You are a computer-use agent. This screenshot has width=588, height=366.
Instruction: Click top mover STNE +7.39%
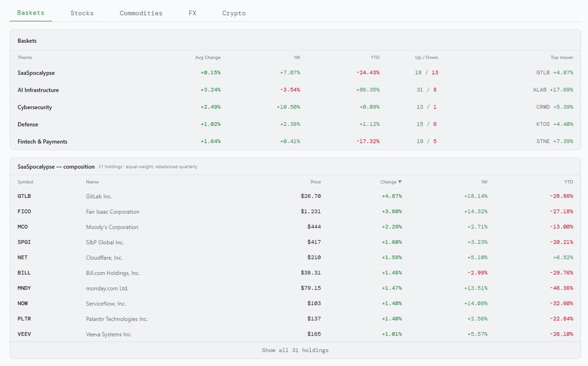click(x=555, y=141)
